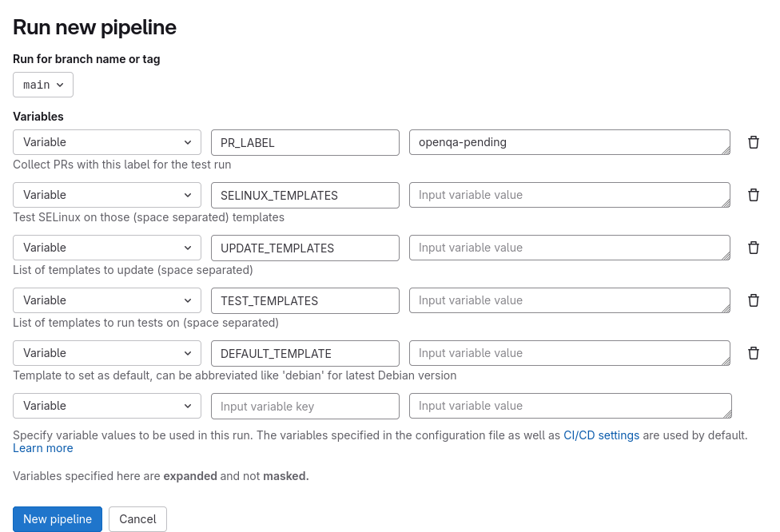This screenshot has height=532, width=780.
Task: Follow the Learn more link
Action: pos(43,448)
